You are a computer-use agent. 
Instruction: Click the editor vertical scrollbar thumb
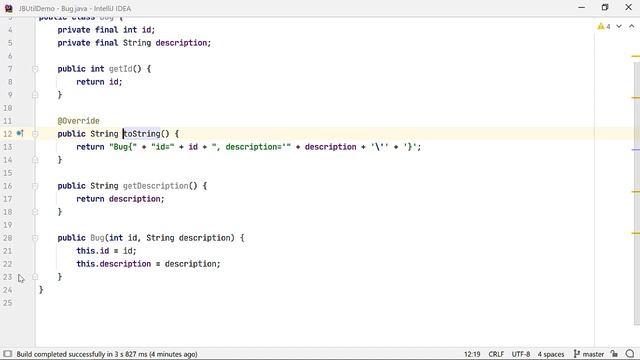[637, 194]
